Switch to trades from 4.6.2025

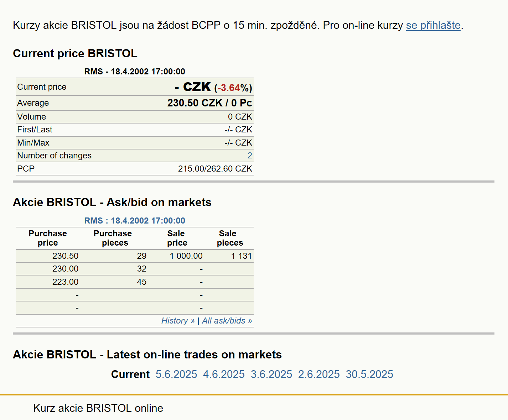[224, 374]
